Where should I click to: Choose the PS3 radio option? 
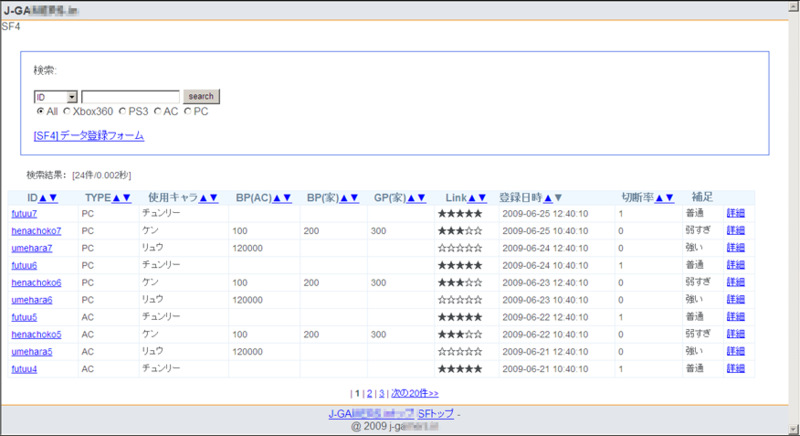[122, 111]
